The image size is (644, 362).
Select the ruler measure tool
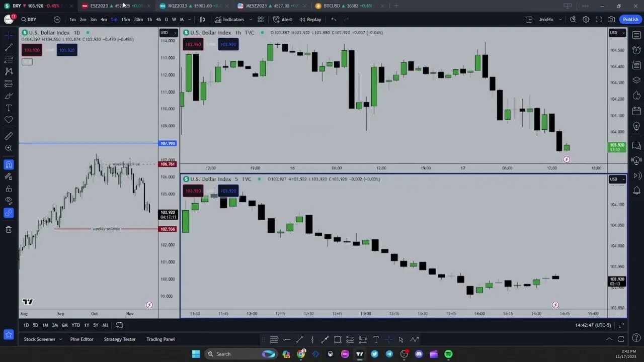click(9, 136)
